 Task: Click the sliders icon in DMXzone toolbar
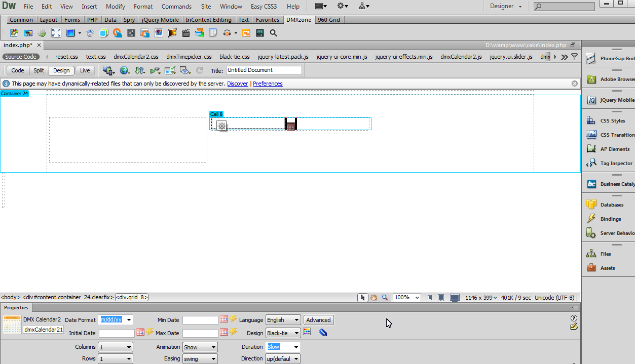(x=131, y=33)
